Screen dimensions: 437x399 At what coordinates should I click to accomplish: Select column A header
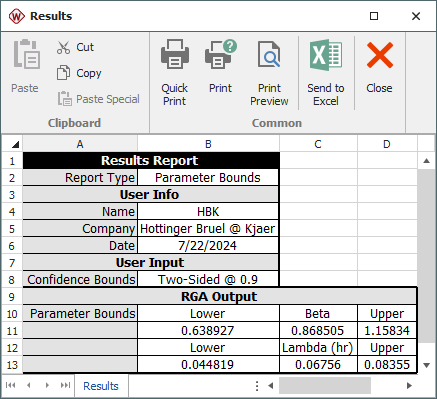[x=80, y=144]
